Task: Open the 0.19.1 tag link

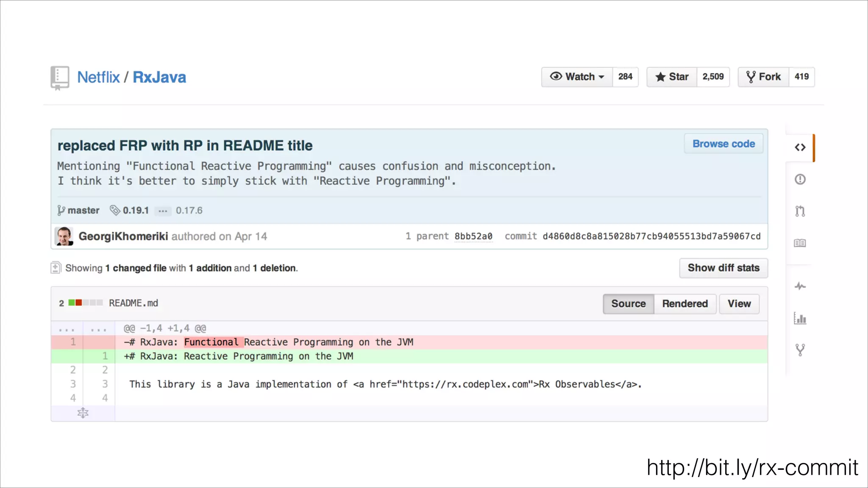Action: point(129,211)
